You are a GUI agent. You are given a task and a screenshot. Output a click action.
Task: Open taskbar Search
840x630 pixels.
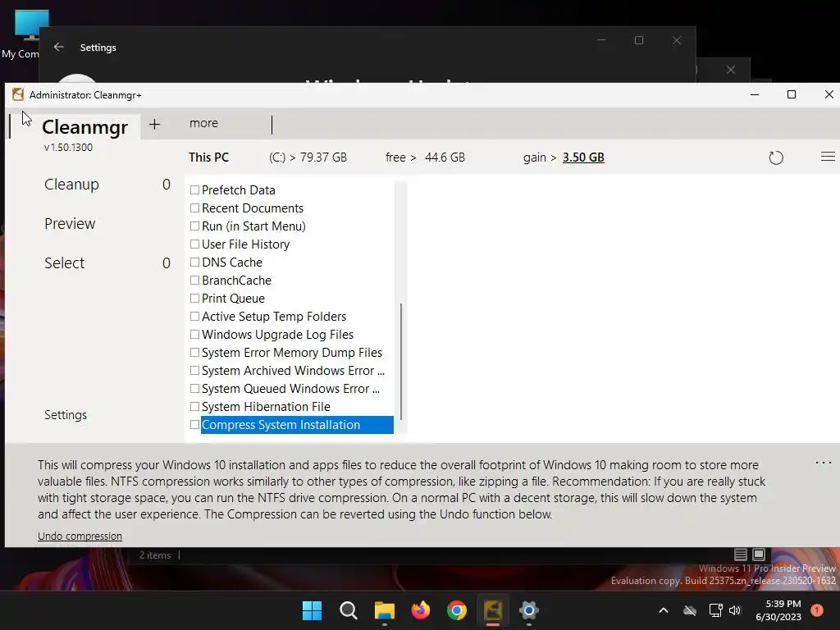pyautogui.click(x=348, y=610)
